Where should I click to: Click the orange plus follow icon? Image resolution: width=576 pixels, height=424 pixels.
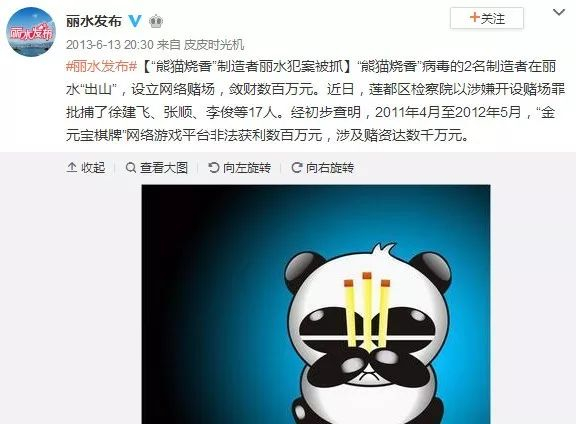click(x=475, y=17)
